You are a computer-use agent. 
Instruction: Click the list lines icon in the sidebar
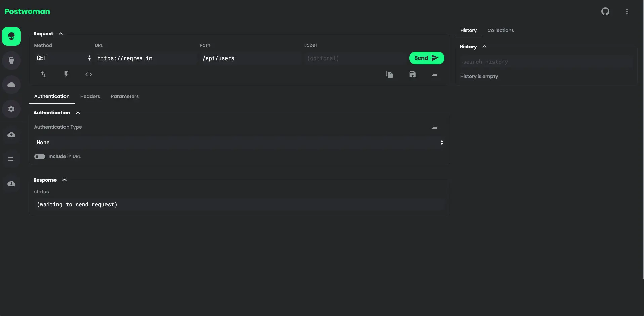click(11, 159)
